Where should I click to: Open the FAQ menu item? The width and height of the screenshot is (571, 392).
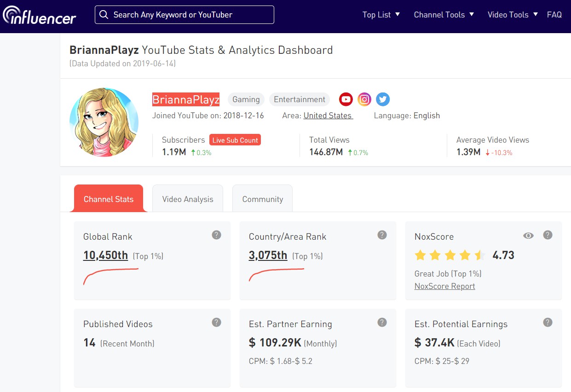[554, 15]
